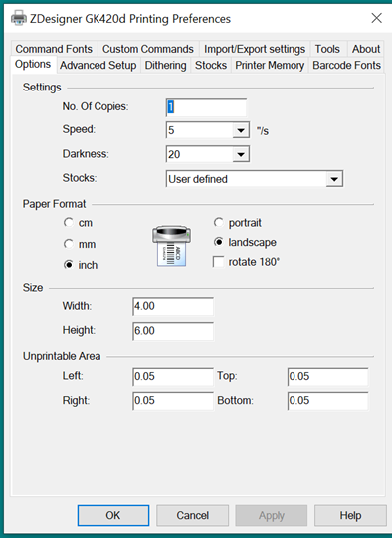The image size is (392, 538).
Task: Expand the Stocks combo box
Action: pos(334,179)
